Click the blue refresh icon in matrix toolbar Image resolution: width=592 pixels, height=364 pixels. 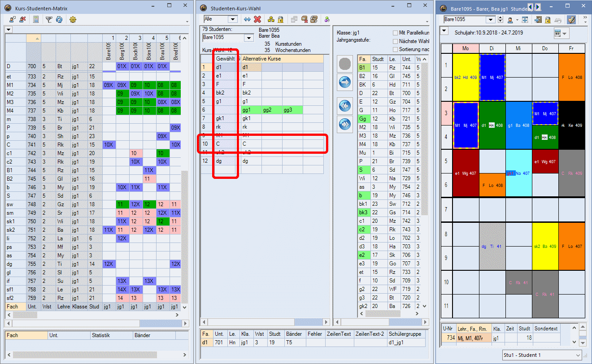59,20
